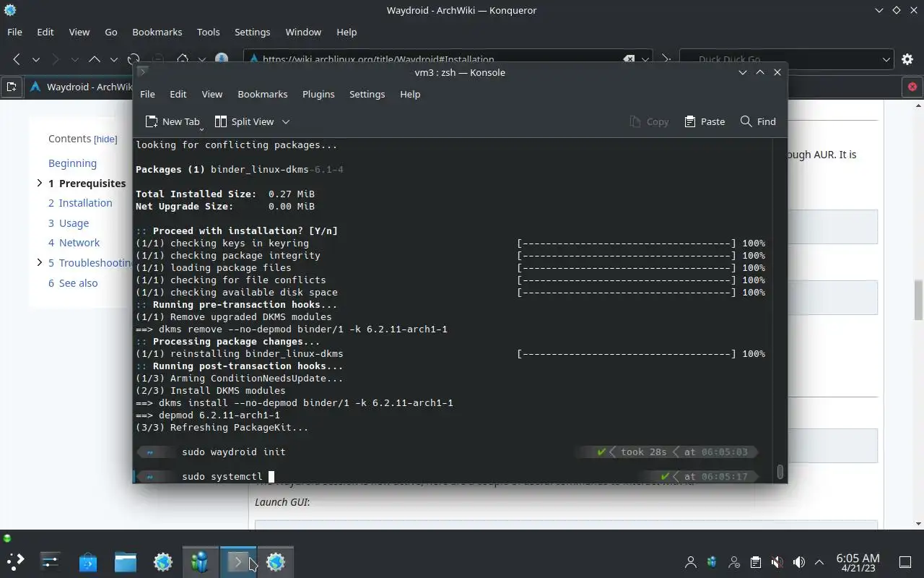Image resolution: width=924 pixels, height=578 pixels.
Task: Click Konqueror new tab icon
Action: coord(12,87)
